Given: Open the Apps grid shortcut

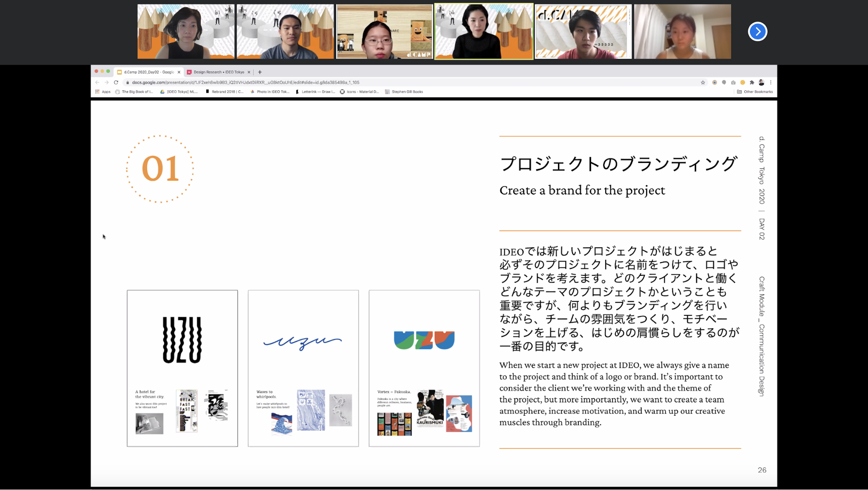Looking at the screenshot, I should click(x=103, y=92).
